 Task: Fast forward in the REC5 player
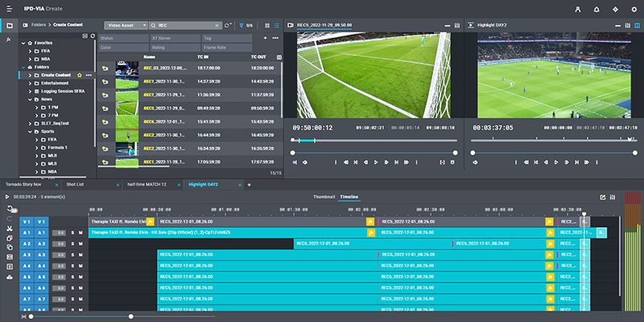point(407,163)
